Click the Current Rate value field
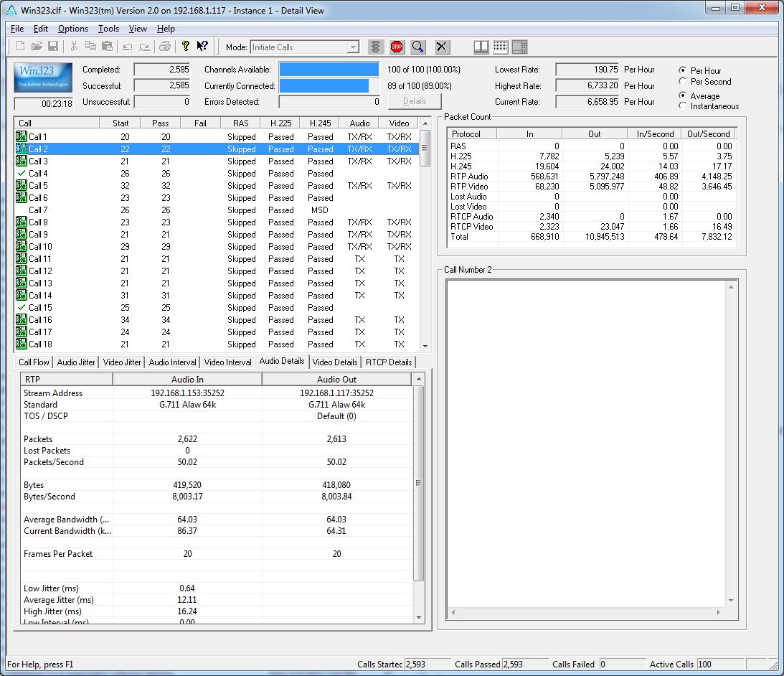 point(587,102)
